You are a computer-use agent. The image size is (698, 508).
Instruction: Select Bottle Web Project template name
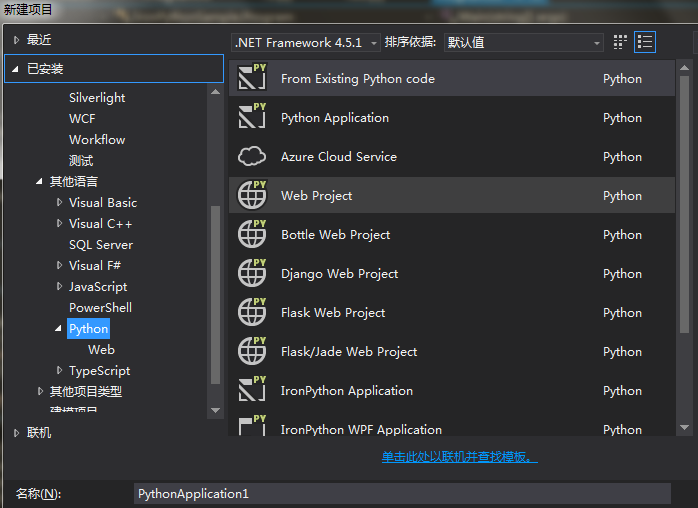click(336, 235)
